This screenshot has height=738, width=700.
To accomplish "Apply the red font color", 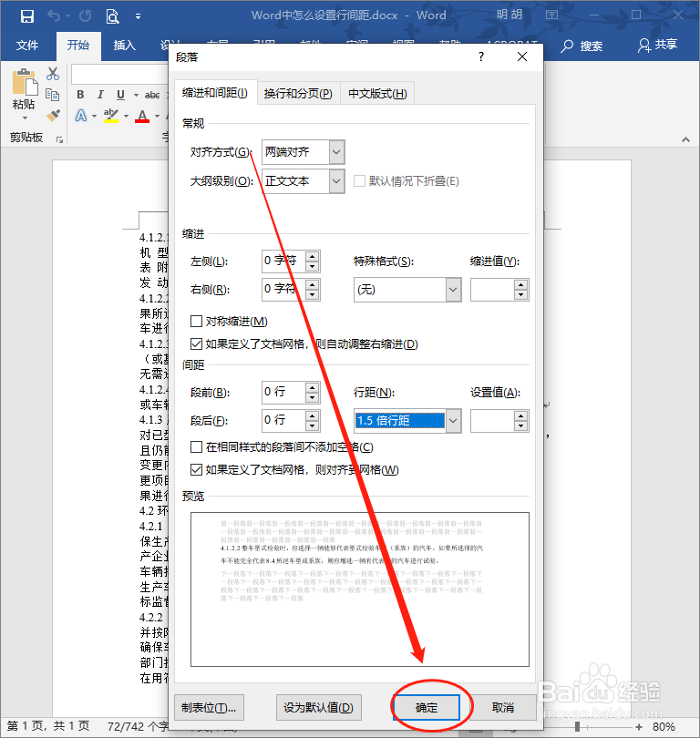I will click(x=142, y=116).
